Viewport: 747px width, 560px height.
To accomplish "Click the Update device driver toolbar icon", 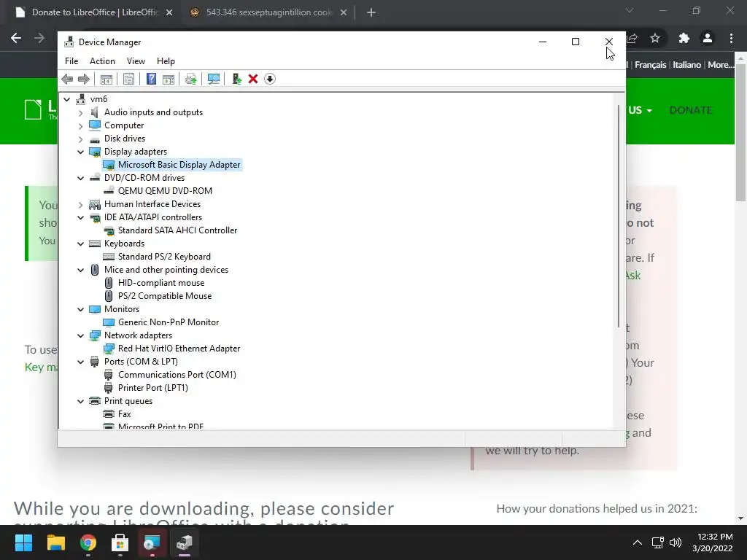I will point(190,79).
